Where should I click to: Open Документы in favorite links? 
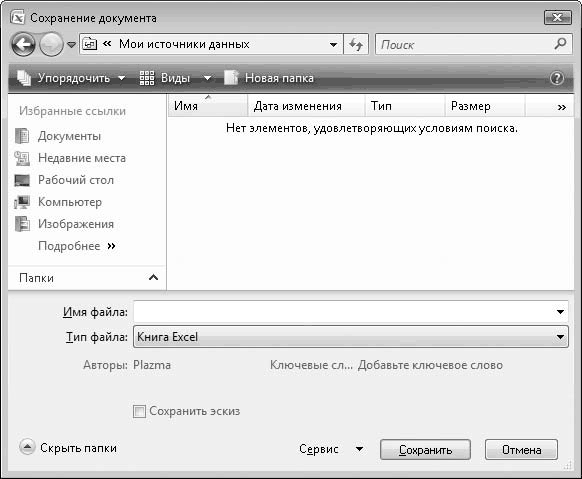click(x=69, y=136)
